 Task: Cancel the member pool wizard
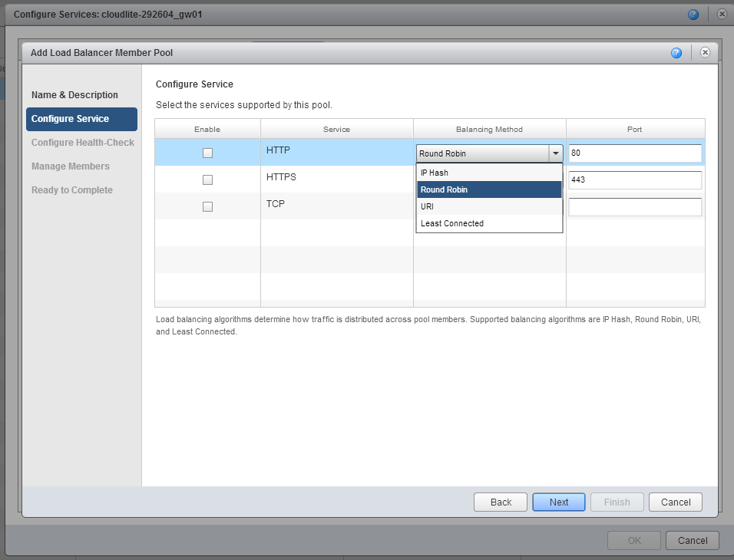pos(675,502)
